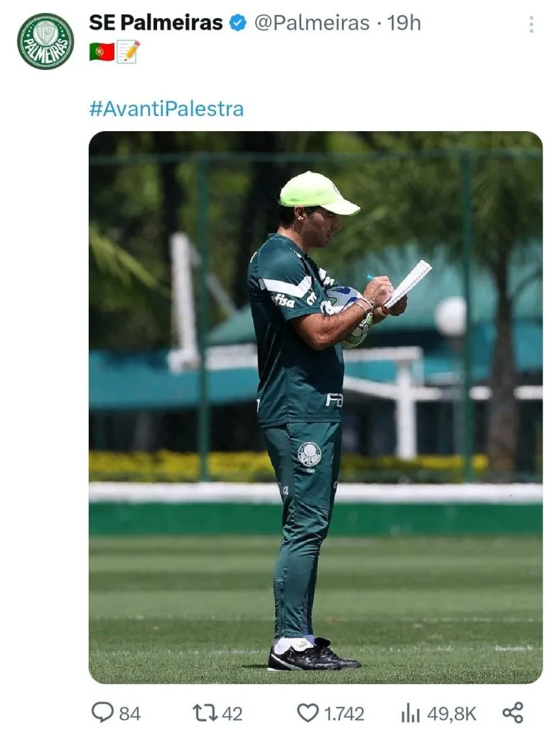
Task: Click the 42 reposts count
Action: (x=232, y=713)
